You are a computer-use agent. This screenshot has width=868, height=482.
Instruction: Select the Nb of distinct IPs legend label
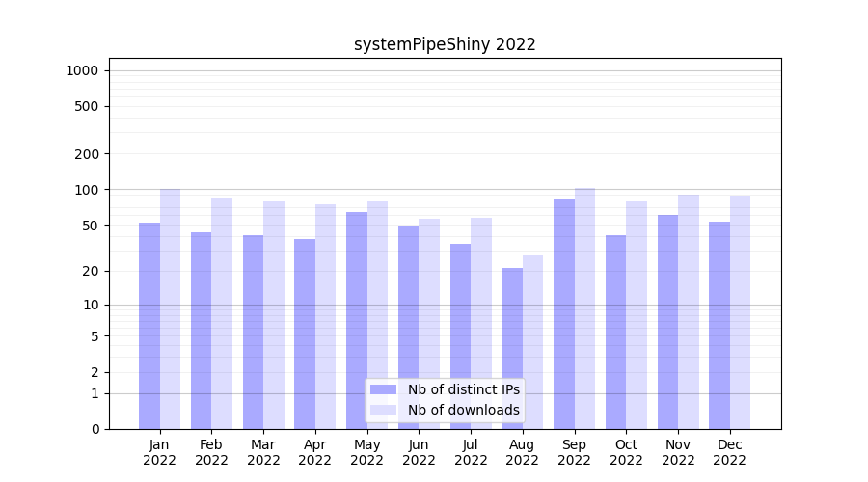tap(463, 389)
